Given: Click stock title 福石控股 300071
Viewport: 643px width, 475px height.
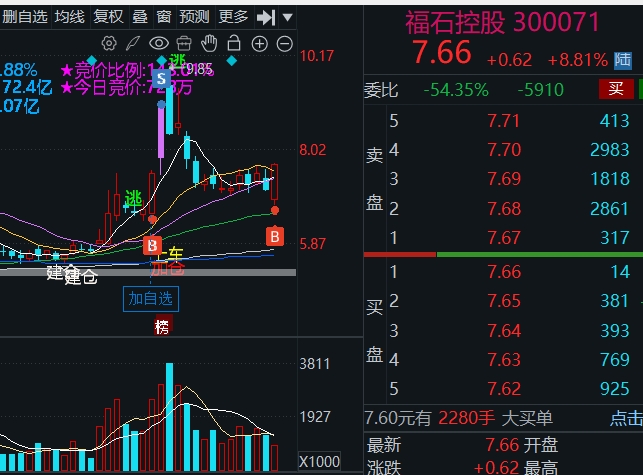Looking at the screenshot, I should click(x=502, y=23).
